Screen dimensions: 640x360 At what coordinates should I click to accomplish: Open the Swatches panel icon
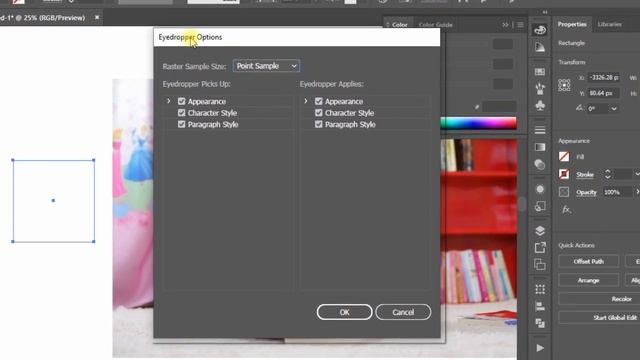[x=540, y=72]
